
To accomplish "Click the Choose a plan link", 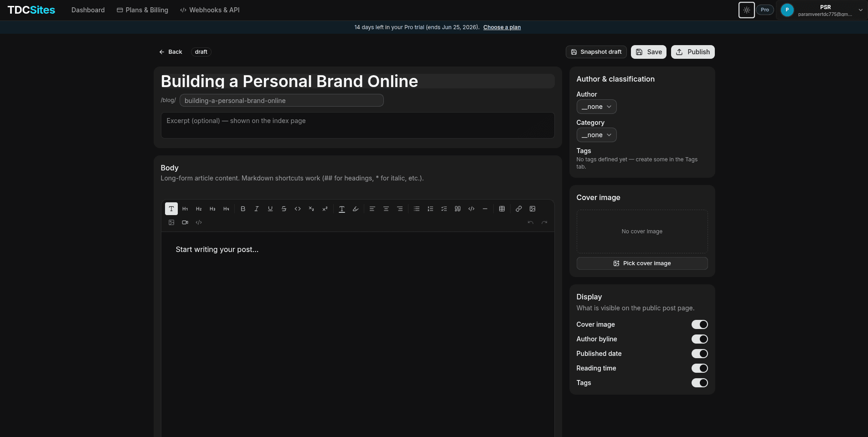I will [x=502, y=27].
